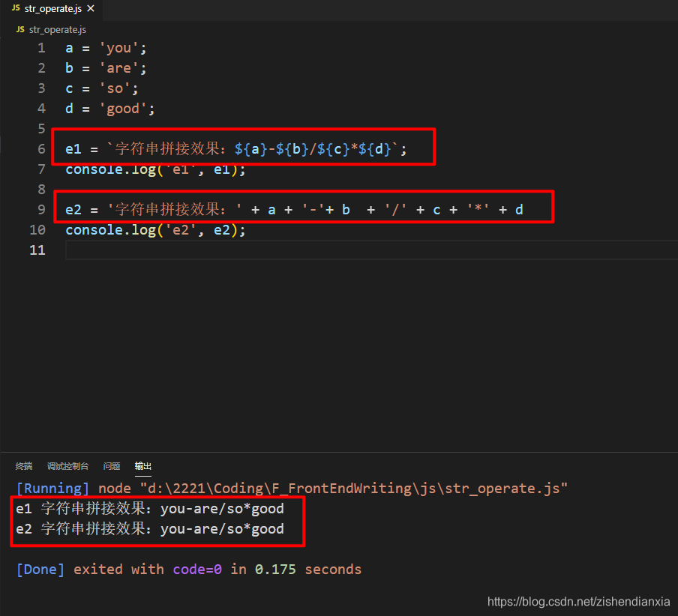Open the 调试控制台 (Debug Console) panel
678x616 pixels.
tap(67, 465)
